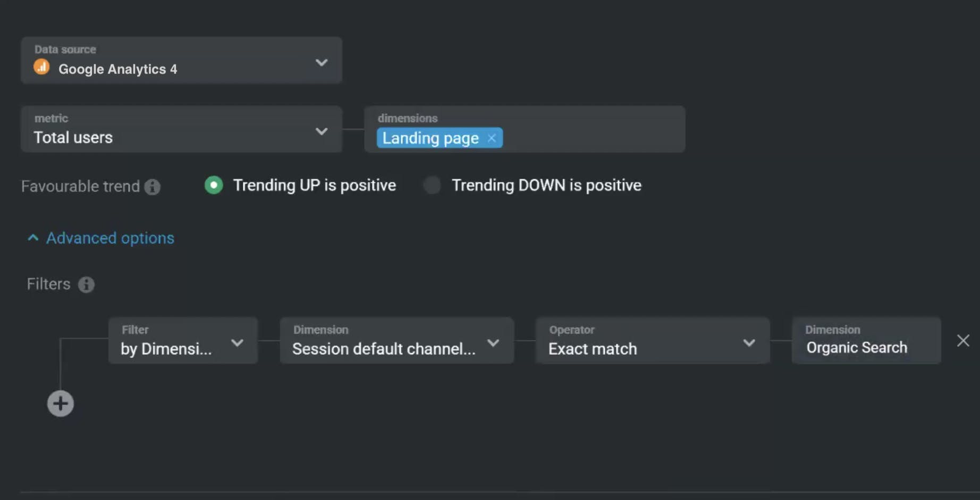Remove the Landing page dimension tag
Screen dimensions: 980x500
[x=492, y=138]
